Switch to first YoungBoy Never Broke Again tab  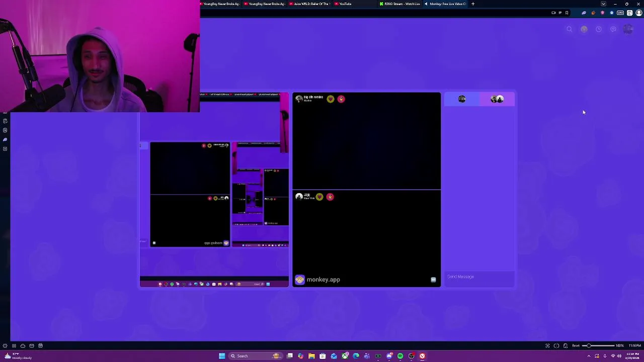point(220,4)
